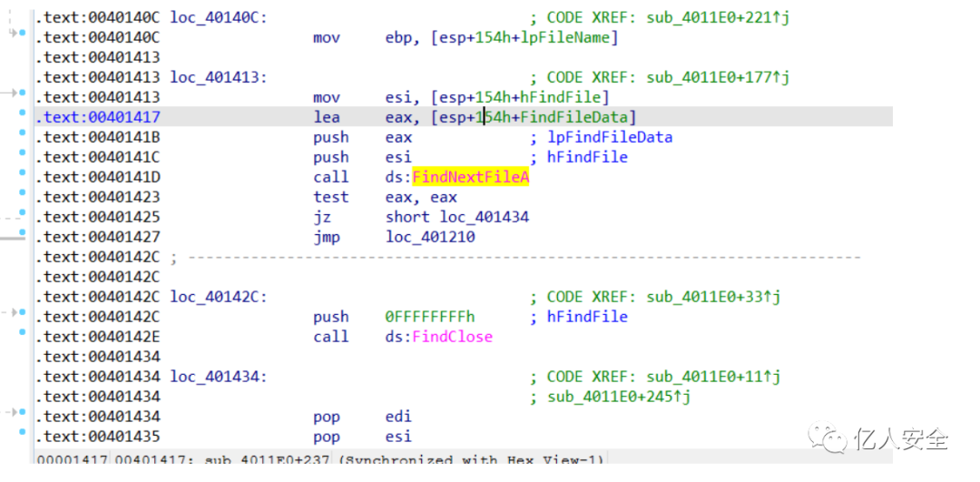This screenshot has width=980, height=482.
Task: Click the address .text:00401427
Action: (98, 238)
